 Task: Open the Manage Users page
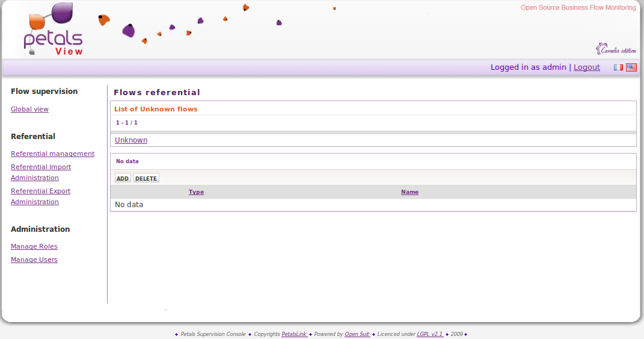pyautogui.click(x=34, y=260)
